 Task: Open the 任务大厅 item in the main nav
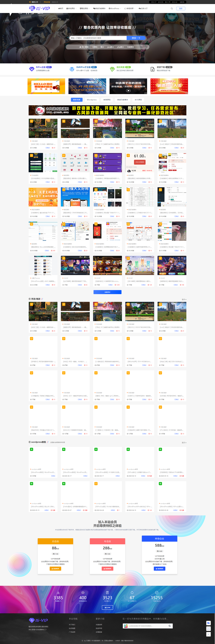[x=143, y=9]
